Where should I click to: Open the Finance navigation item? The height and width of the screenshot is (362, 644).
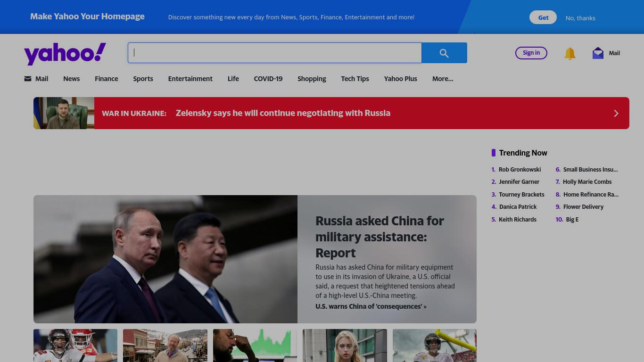click(x=107, y=79)
